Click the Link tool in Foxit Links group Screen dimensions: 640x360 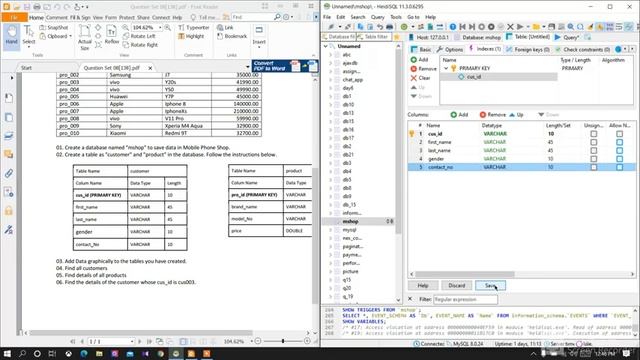225,27
